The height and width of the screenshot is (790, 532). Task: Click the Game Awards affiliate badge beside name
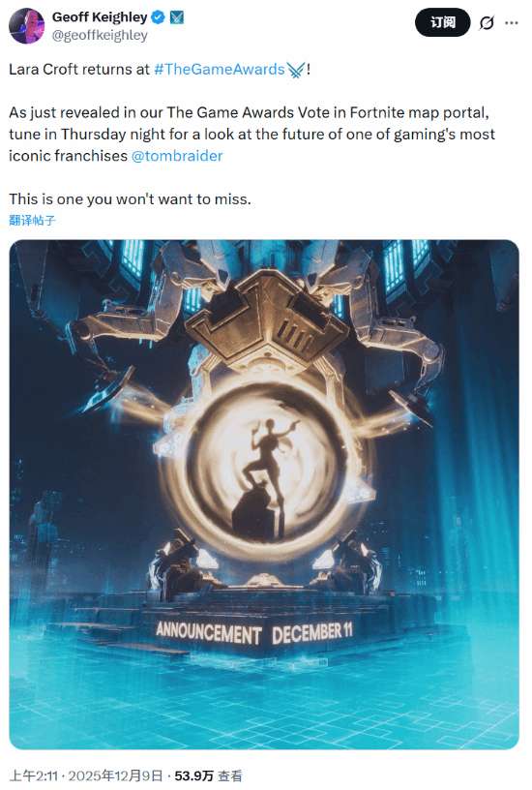[x=177, y=17]
